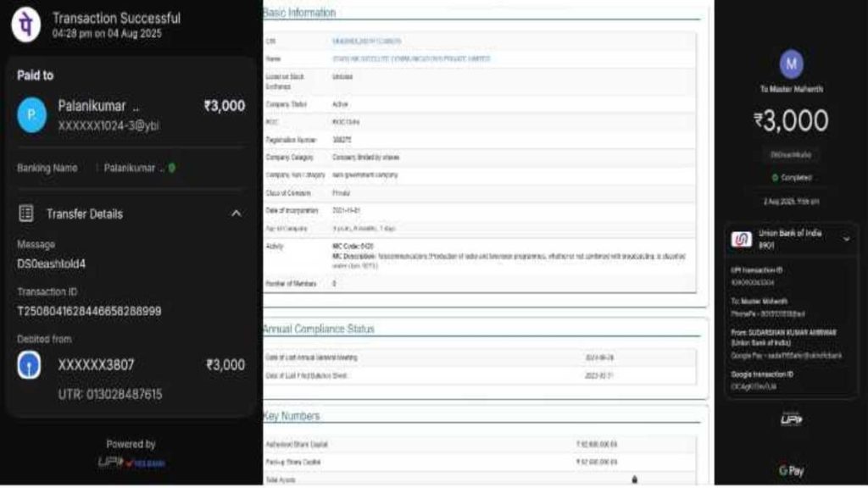Image resolution: width=868 pixels, height=488 pixels.
Task: Collapse the Transfer Details section
Action: 236,213
